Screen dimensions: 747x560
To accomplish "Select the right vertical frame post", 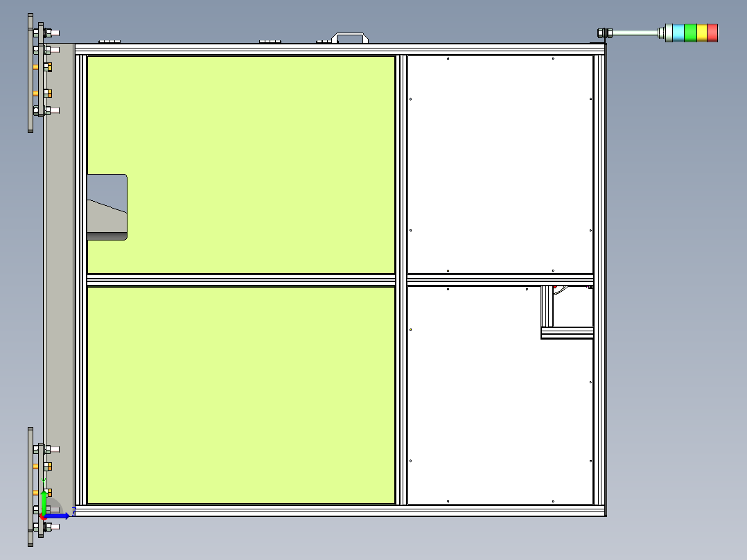I will click(x=599, y=280).
